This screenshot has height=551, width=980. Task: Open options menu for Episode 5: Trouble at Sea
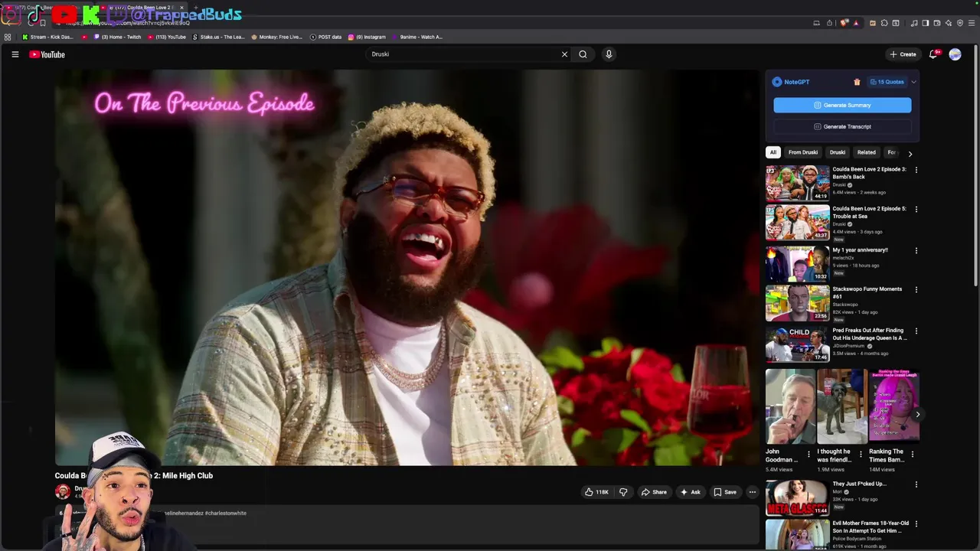pyautogui.click(x=916, y=209)
